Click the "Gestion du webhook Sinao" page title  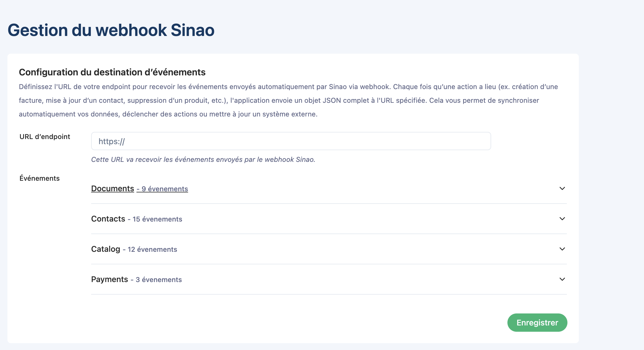tap(111, 30)
